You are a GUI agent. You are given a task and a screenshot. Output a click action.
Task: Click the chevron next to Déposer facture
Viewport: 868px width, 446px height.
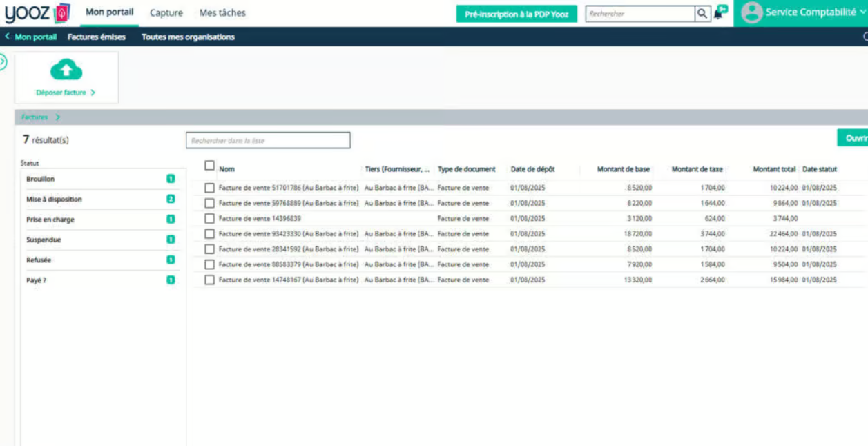click(93, 93)
